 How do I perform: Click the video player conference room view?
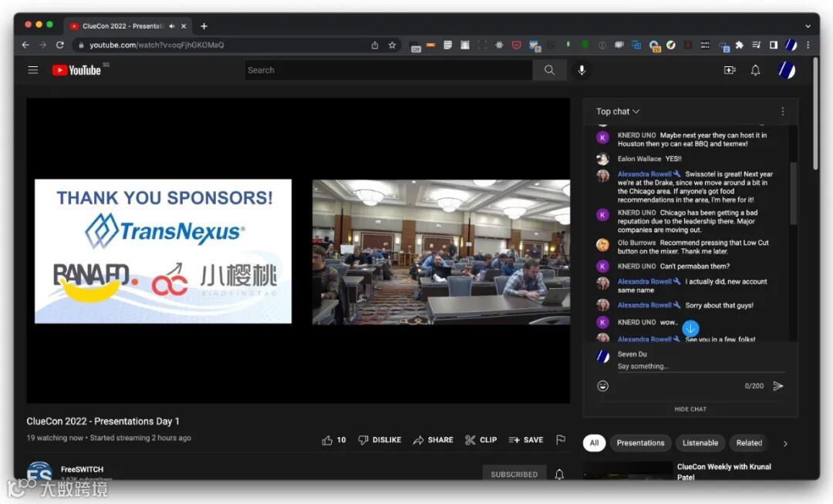tap(441, 252)
